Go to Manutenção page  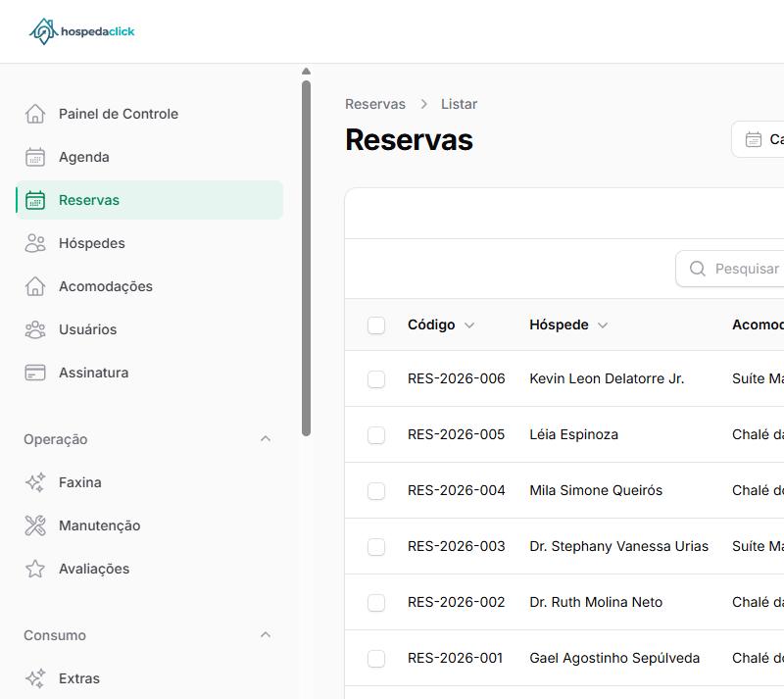[150, 525]
